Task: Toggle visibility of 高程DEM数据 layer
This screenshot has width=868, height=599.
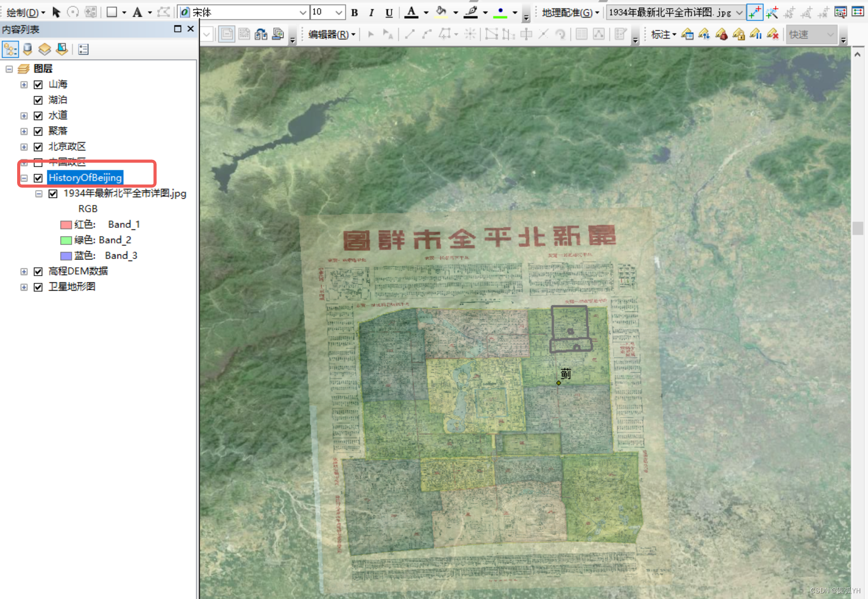Action: point(38,271)
